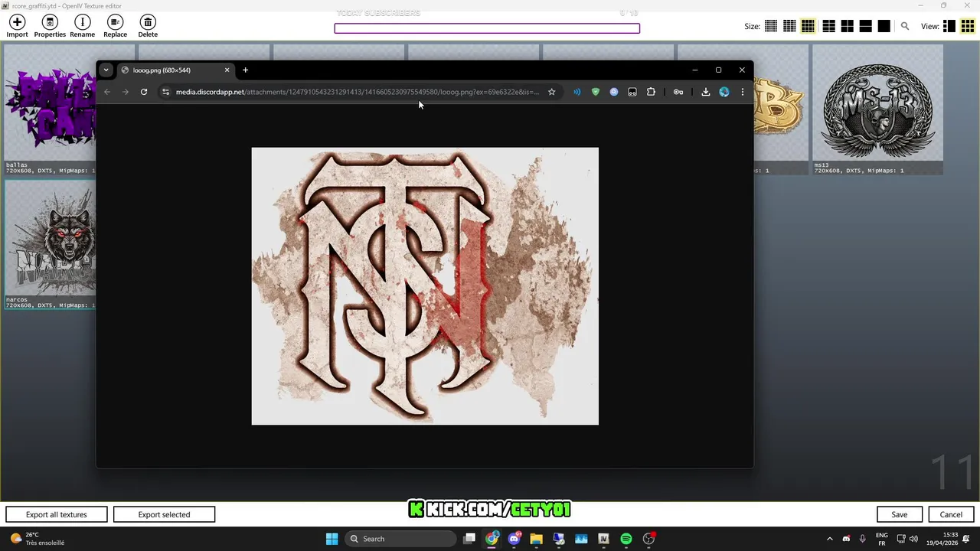Close the looog.png browser tab
980x551 pixels.
[227, 70]
